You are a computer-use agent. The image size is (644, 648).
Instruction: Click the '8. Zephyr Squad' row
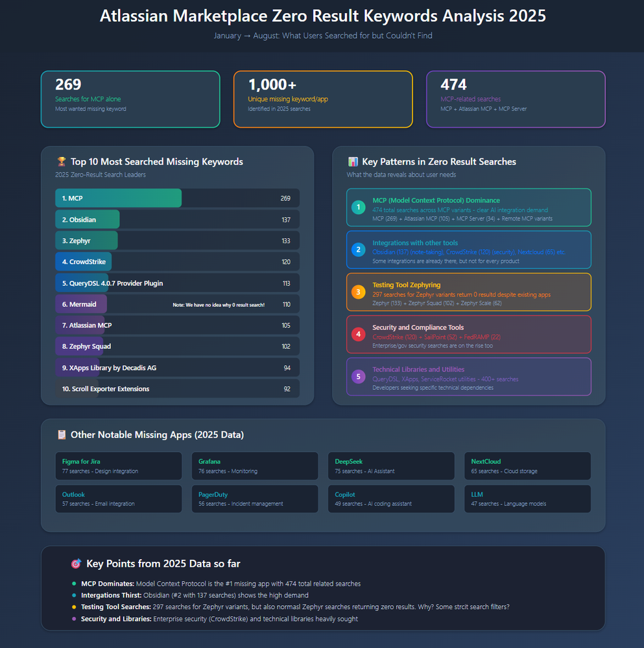point(177,346)
